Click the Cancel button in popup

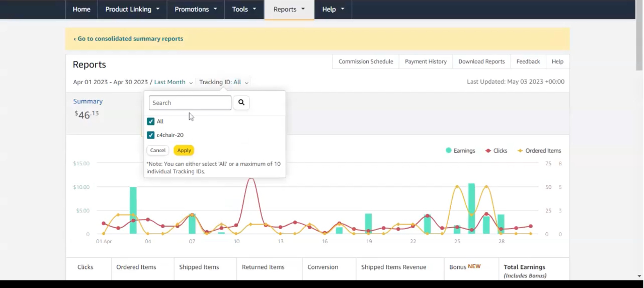click(158, 150)
